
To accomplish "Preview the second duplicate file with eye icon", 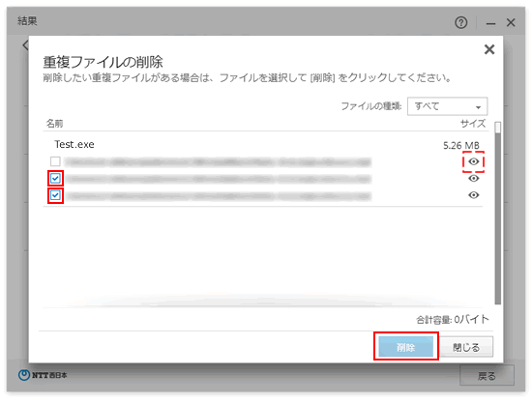I will [x=473, y=178].
